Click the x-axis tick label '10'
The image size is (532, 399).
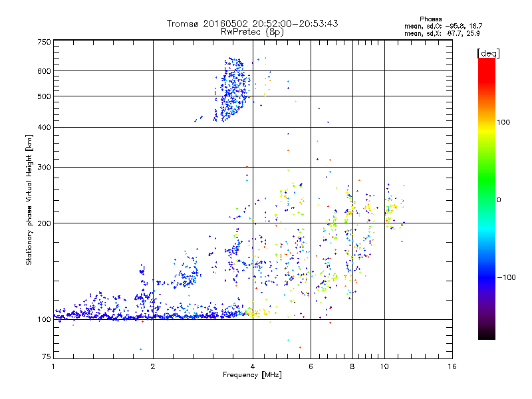point(384,366)
